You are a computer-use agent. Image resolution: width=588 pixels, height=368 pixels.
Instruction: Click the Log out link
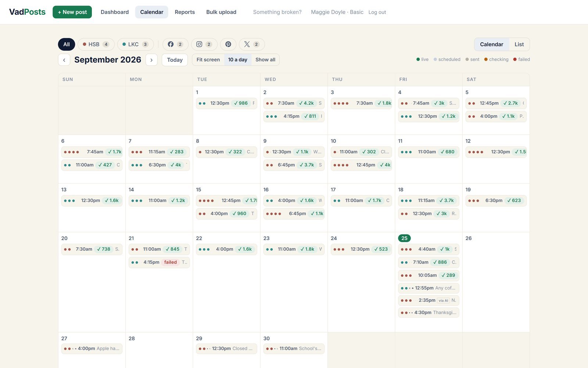coord(377,12)
